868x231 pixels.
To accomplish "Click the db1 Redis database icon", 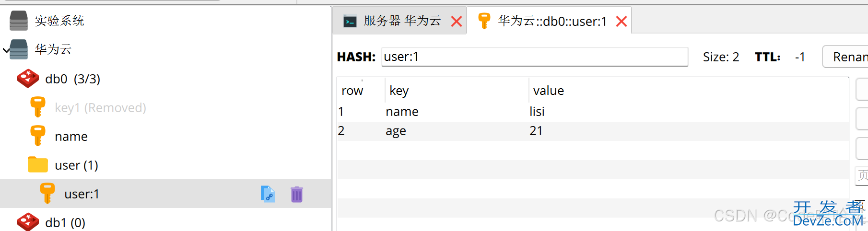I will [28, 222].
